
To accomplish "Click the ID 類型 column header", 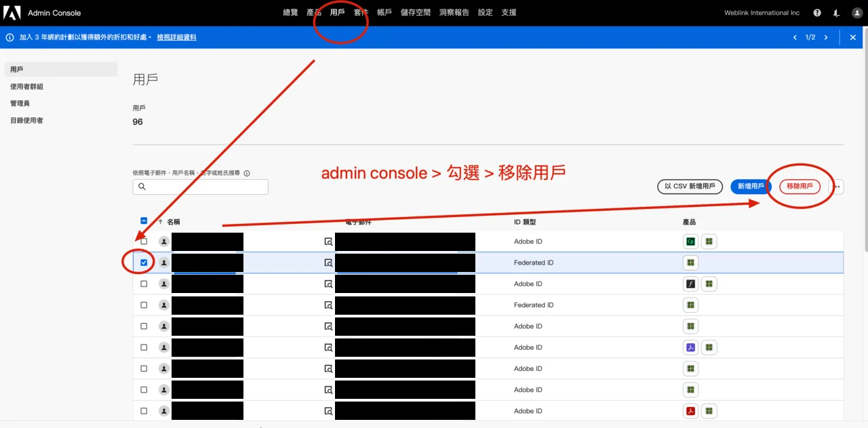I will tap(525, 222).
